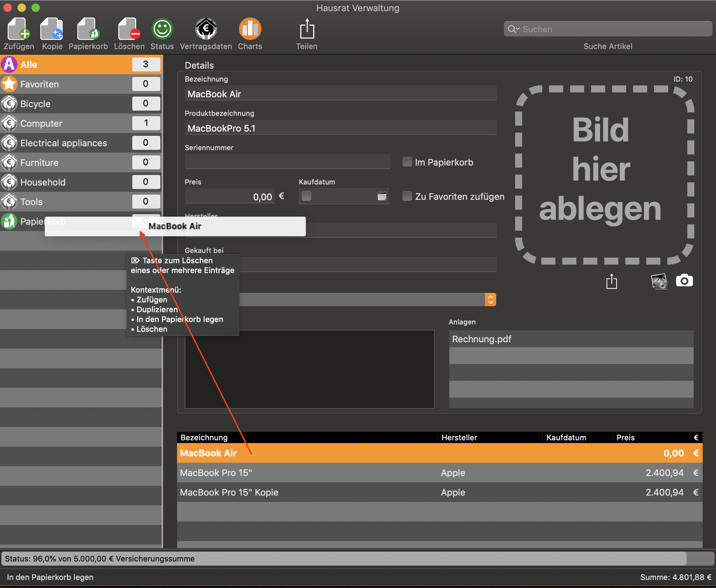Click the Gekauft bei input field
The height and width of the screenshot is (588, 716).
[341, 265]
